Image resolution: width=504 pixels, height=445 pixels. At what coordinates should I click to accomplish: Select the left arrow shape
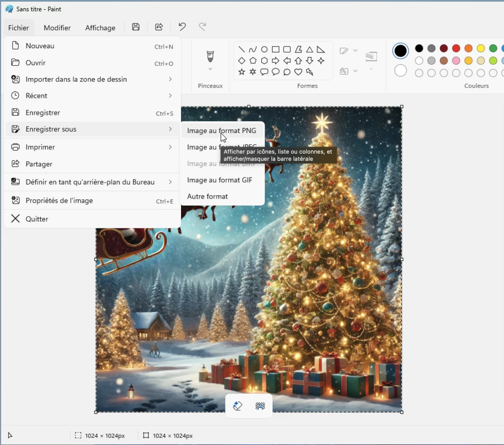(287, 60)
